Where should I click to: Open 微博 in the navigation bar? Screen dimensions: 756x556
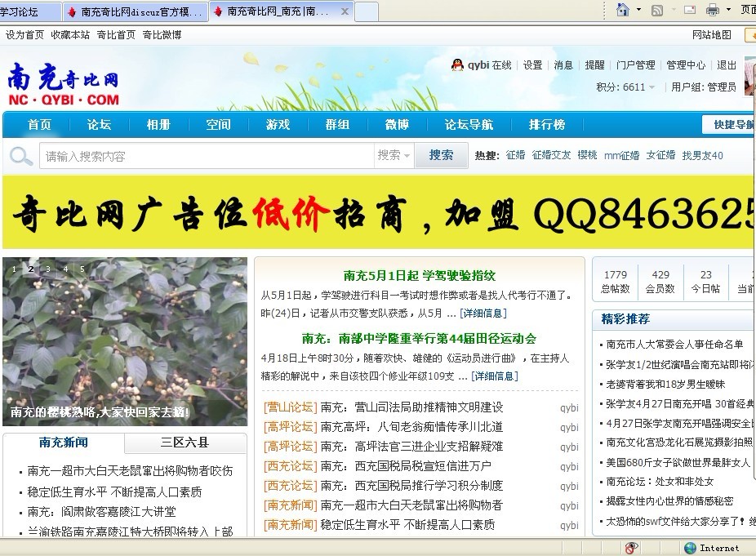pos(398,125)
